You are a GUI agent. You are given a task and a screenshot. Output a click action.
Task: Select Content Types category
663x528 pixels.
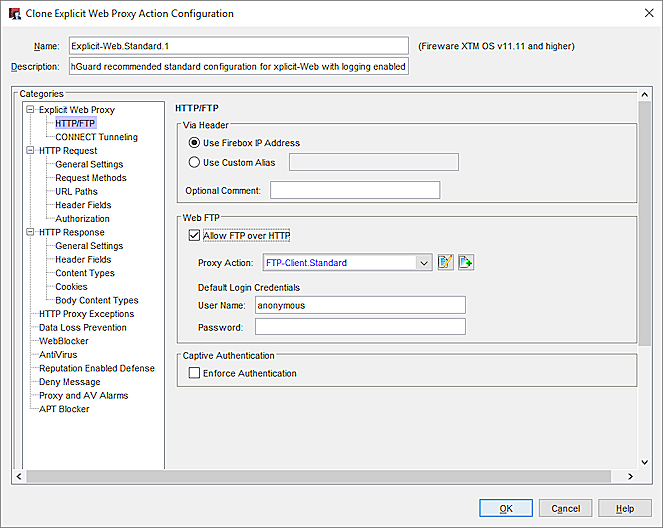pyautogui.click(x=85, y=273)
